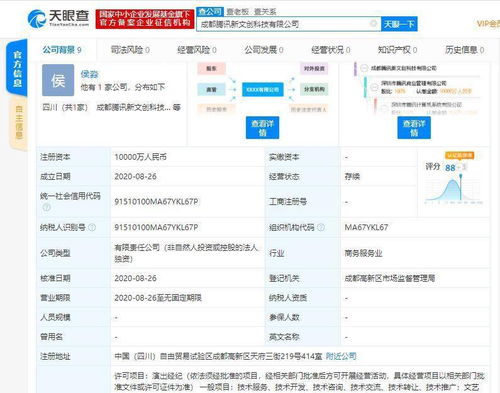Open the 知识产权 tab
The image size is (500, 393).
[397, 50]
